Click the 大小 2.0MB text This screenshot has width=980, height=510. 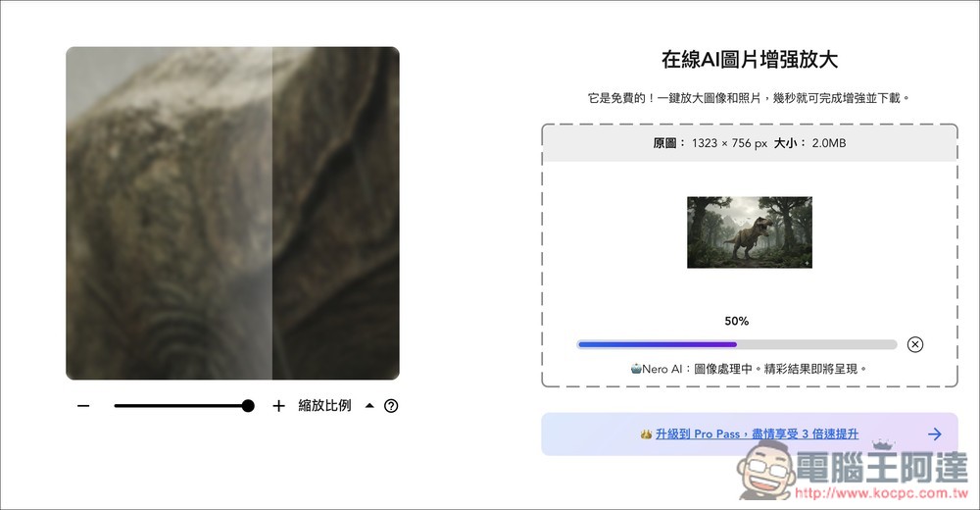pos(810,143)
